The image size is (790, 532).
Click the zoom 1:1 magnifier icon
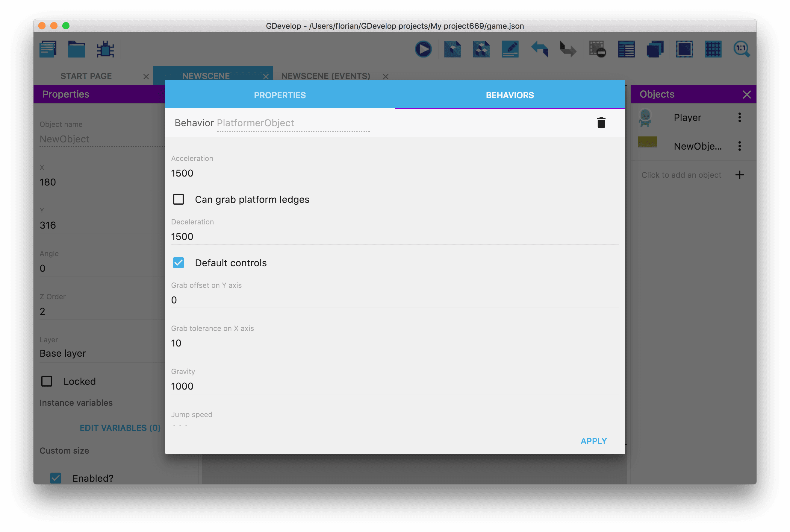(x=741, y=50)
